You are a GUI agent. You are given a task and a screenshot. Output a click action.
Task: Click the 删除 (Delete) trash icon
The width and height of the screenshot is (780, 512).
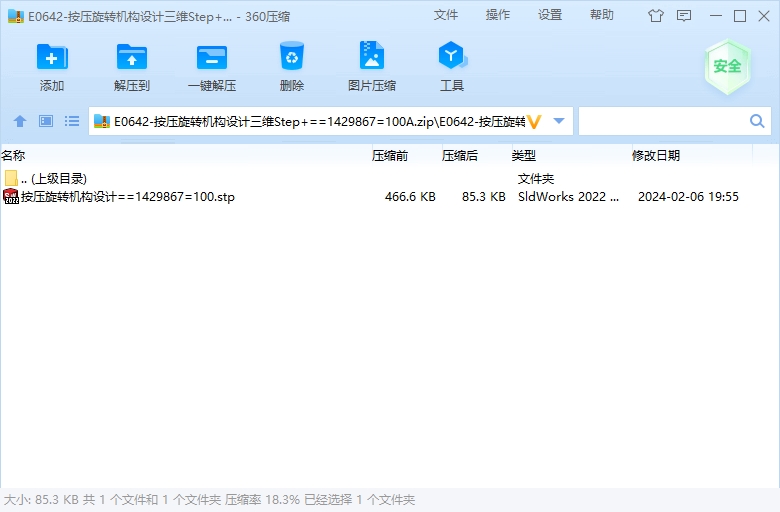[292, 56]
